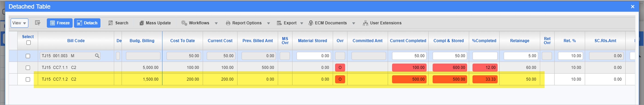Viewport: 644px width, 105px height.
Task: Click the empty %Completed input in first row
Action: (485, 56)
